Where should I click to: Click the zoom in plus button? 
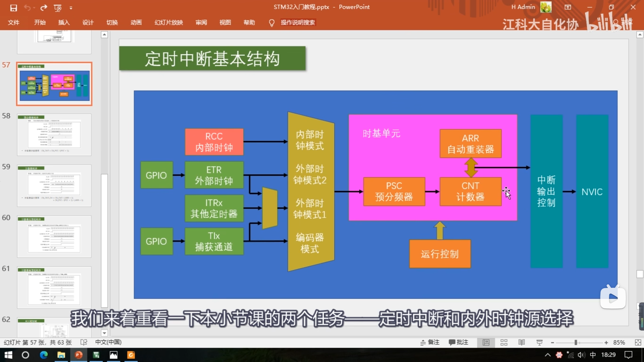pyautogui.click(x=606, y=343)
